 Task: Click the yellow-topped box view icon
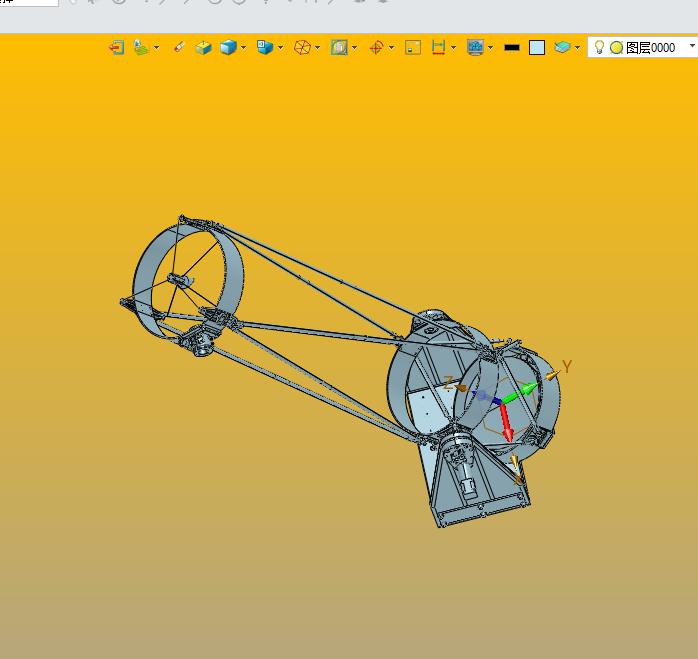(203, 47)
